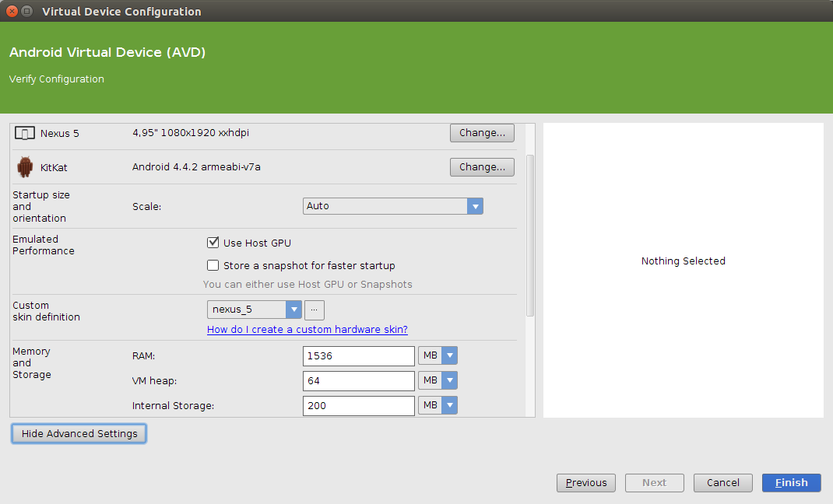Change the KitKat system image
Viewport: 833px width, 504px height.
tap(482, 167)
